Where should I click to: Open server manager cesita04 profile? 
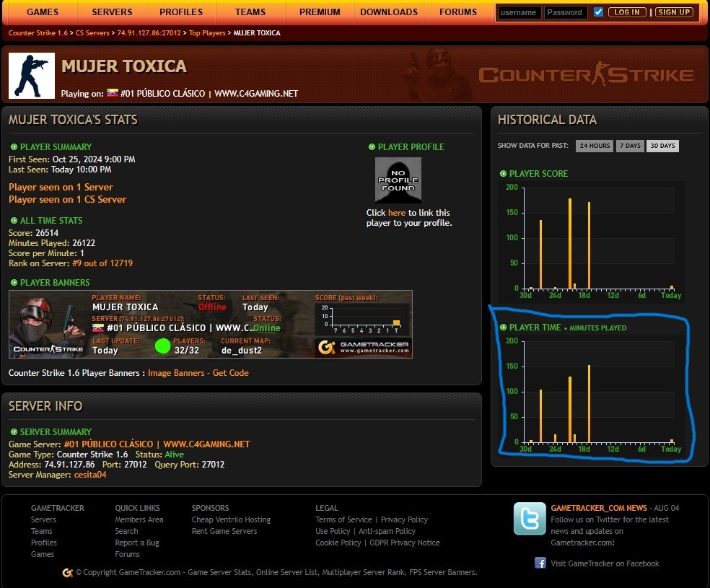point(90,475)
